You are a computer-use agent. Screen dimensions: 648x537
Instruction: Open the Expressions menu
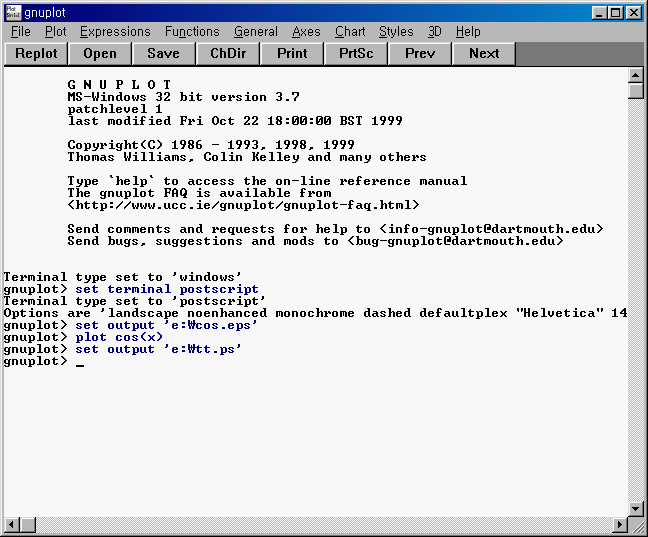tap(115, 32)
